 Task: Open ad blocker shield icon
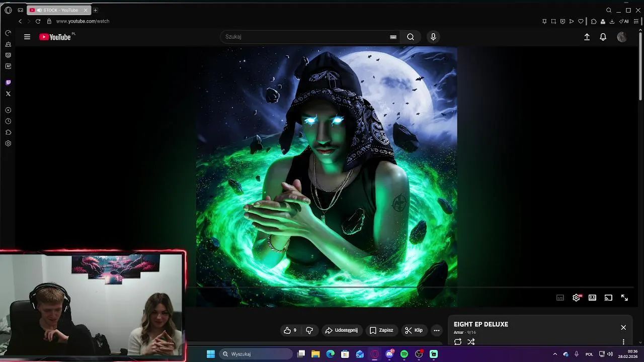[562, 21]
